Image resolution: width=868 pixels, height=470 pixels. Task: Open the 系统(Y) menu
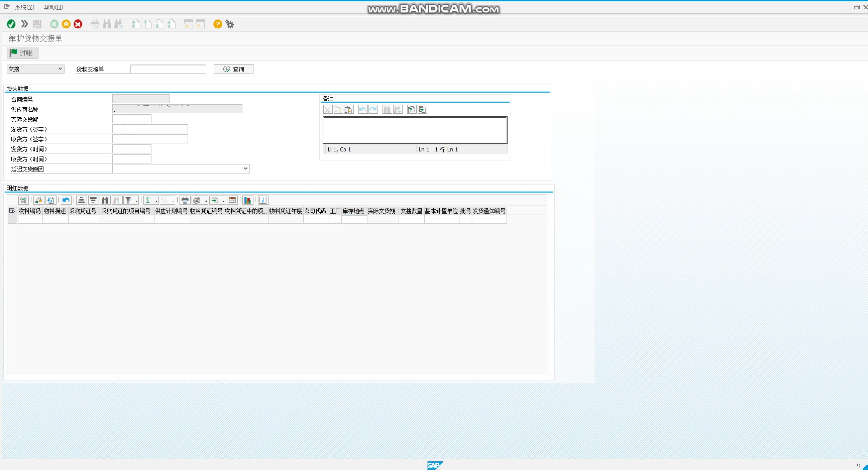pyautogui.click(x=24, y=7)
